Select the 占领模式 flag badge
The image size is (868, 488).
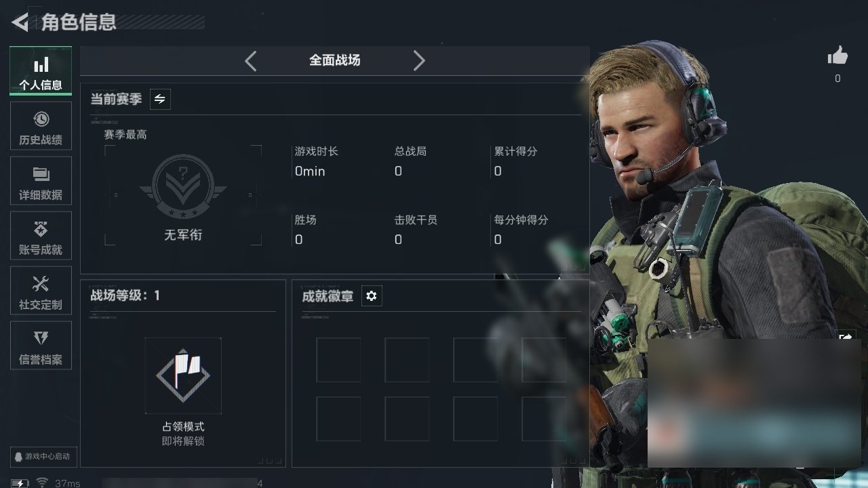pyautogui.click(x=183, y=375)
